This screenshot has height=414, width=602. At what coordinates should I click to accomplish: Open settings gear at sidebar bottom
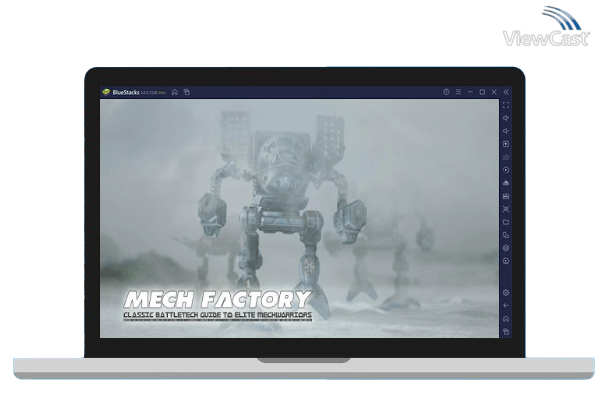[x=506, y=293]
